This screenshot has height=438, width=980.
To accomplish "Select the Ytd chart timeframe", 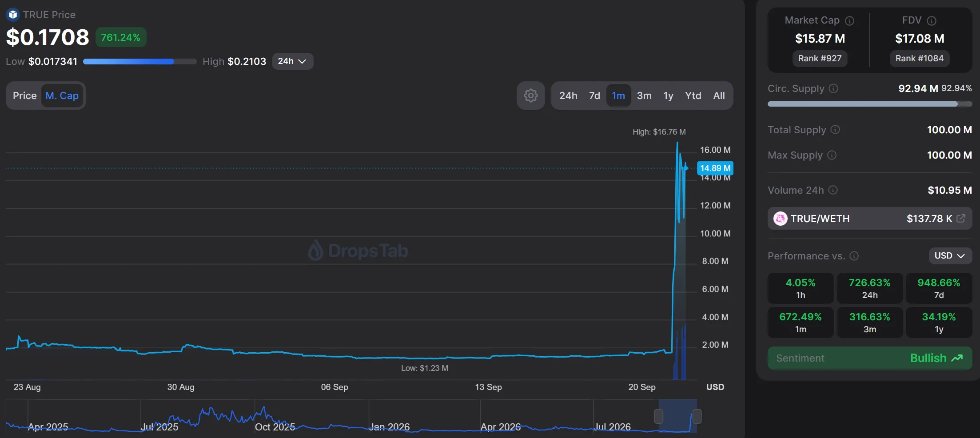I will (x=693, y=96).
